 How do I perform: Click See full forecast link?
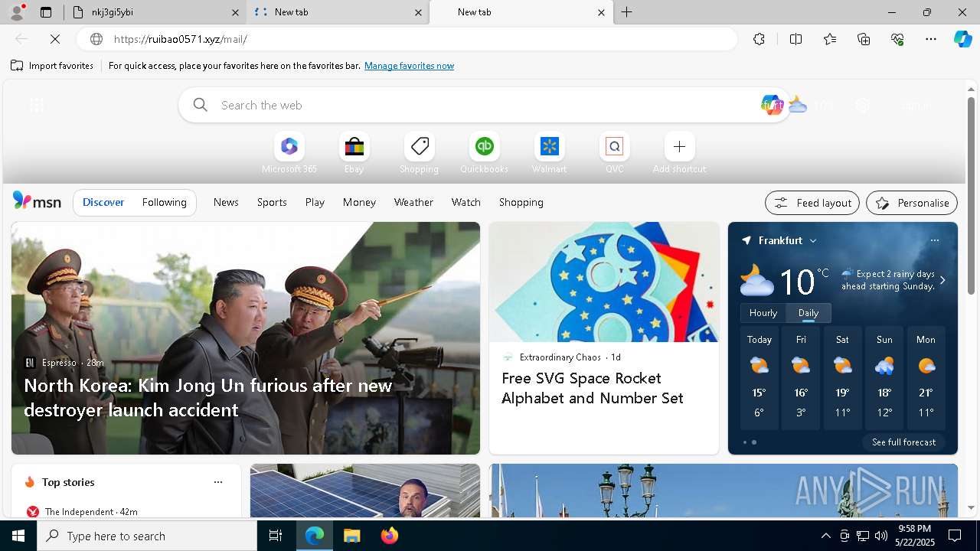(x=903, y=442)
